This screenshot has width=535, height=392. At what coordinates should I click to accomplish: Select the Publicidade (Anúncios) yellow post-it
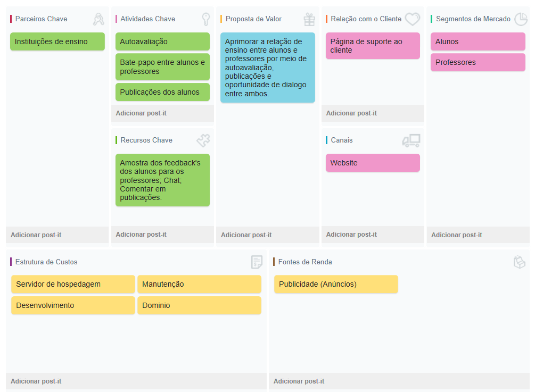click(336, 284)
